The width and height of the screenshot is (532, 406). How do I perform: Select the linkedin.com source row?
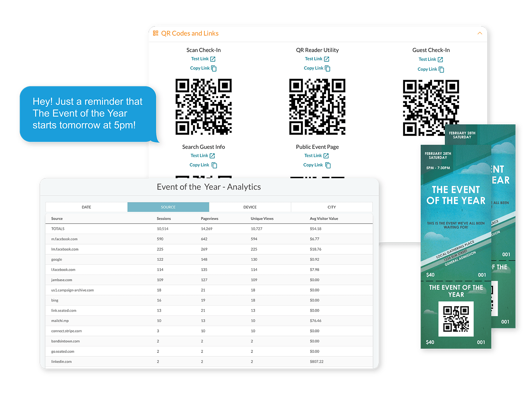(209, 362)
